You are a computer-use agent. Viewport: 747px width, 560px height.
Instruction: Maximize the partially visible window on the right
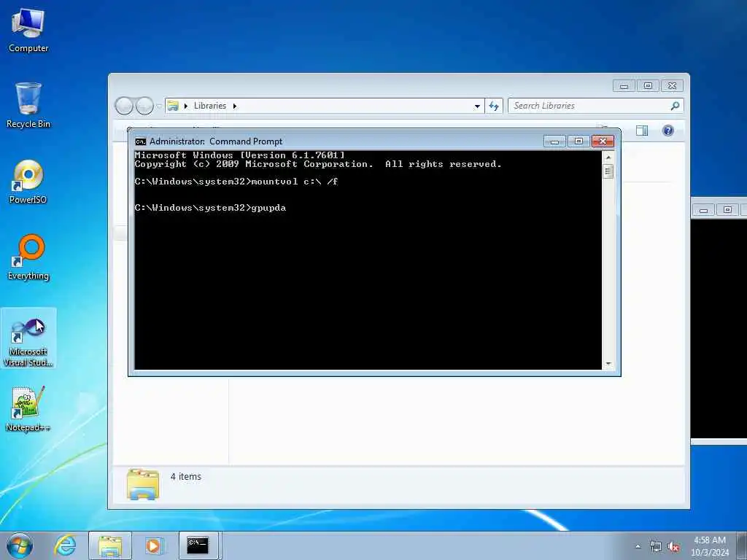[x=727, y=210]
